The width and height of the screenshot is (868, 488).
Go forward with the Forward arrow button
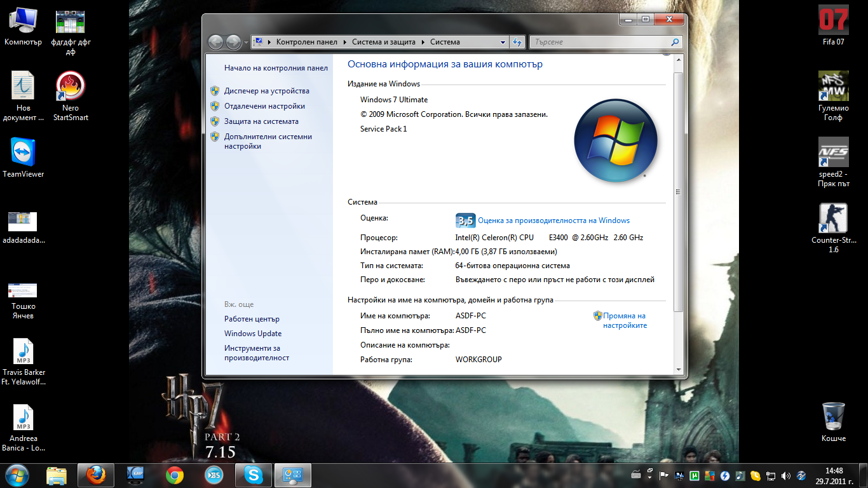click(x=233, y=42)
